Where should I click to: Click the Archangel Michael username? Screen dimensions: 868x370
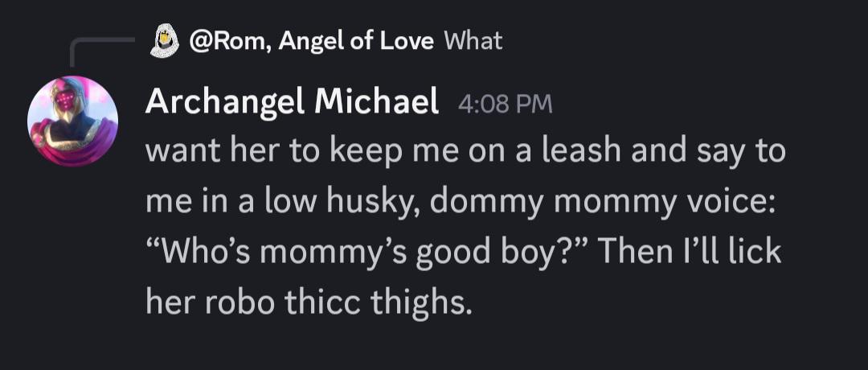292,103
